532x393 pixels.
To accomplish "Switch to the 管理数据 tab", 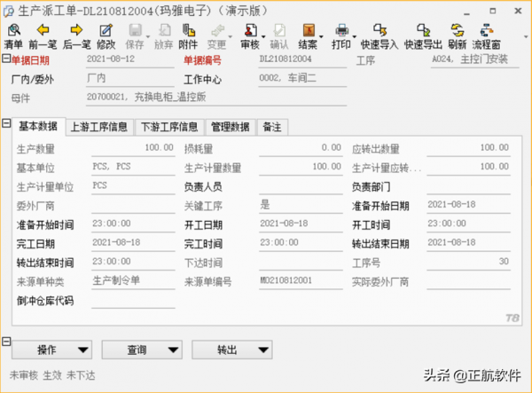I will click(x=231, y=127).
